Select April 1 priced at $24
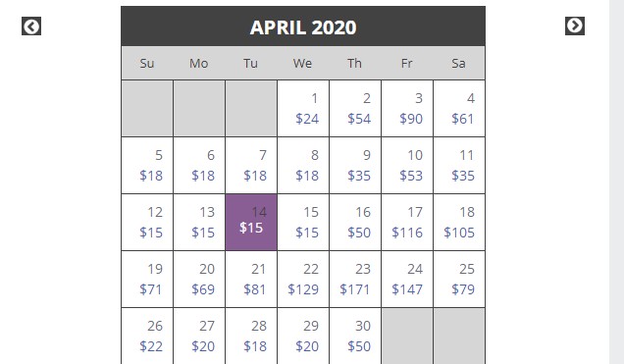This screenshot has height=364, width=624. pos(303,108)
